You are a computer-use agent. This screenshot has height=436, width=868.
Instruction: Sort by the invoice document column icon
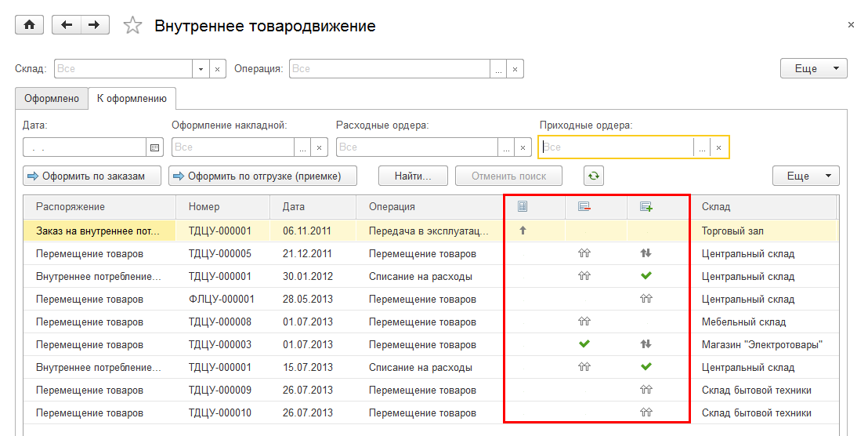[522, 207]
